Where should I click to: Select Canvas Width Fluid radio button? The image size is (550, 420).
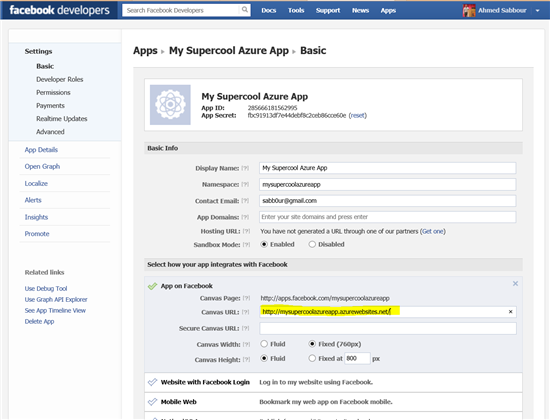pos(264,344)
